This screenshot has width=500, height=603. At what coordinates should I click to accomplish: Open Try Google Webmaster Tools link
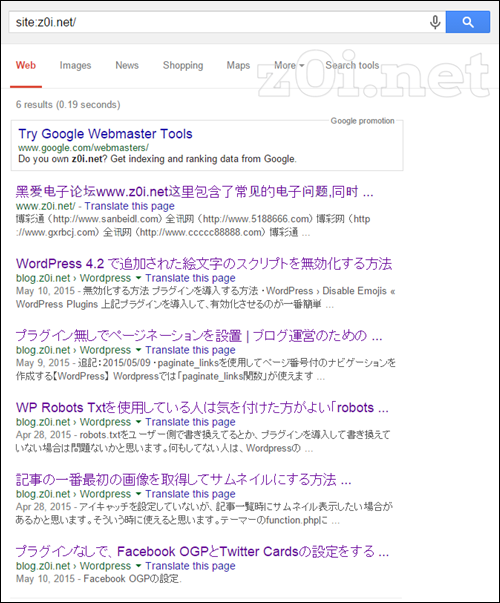105,134
